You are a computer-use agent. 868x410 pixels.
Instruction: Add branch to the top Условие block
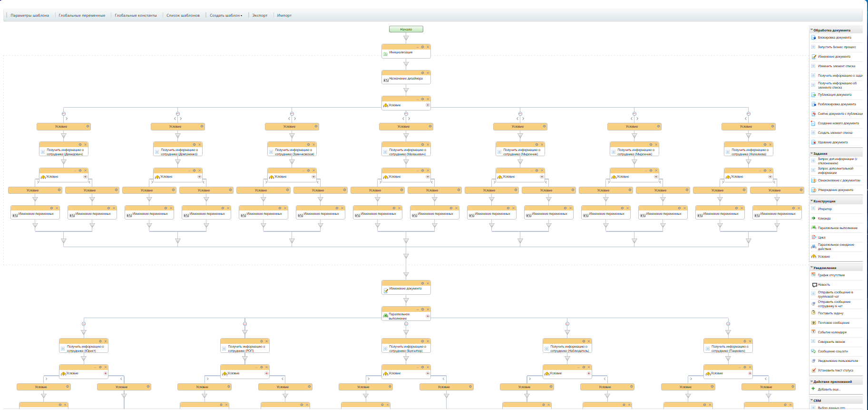(x=428, y=105)
